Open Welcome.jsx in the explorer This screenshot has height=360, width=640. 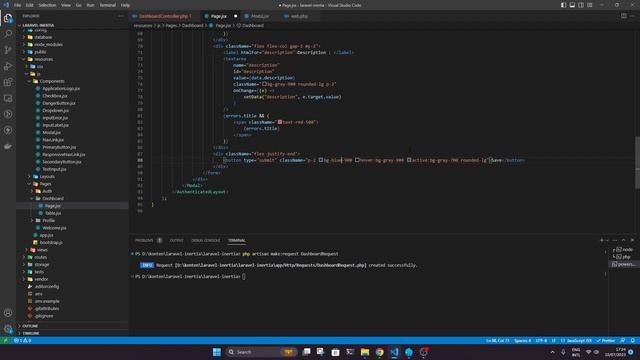tap(54, 228)
